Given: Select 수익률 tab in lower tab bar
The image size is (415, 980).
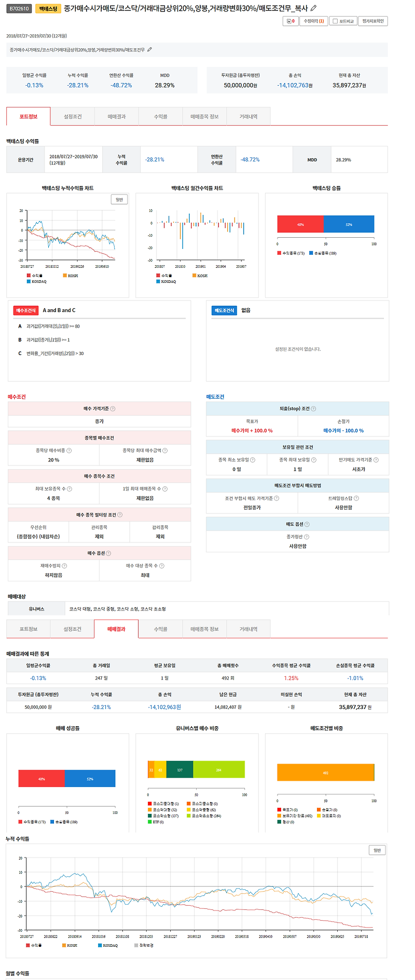Looking at the screenshot, I should pyautogui.click(x=161, y=629).
